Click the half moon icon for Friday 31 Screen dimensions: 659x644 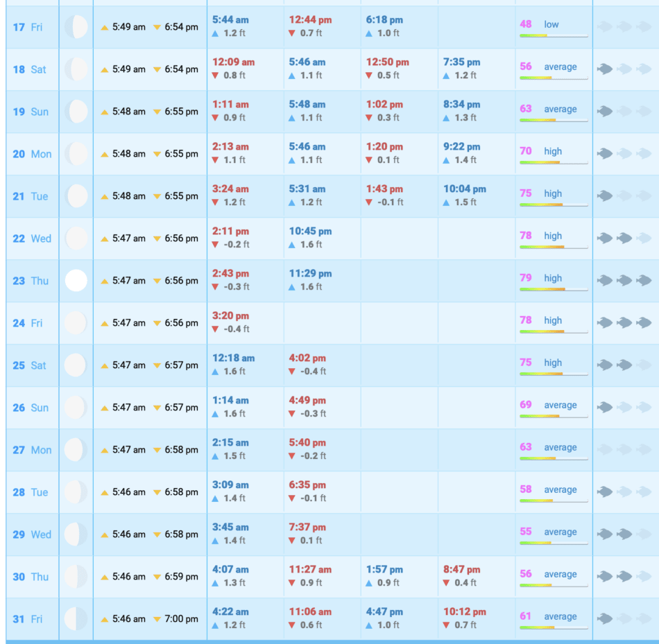76,619
